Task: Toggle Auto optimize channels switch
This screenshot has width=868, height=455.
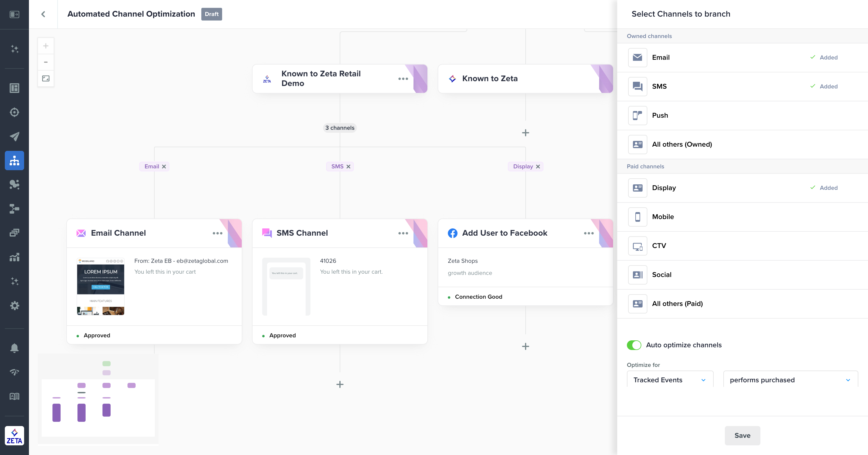Action: (634, 345)
